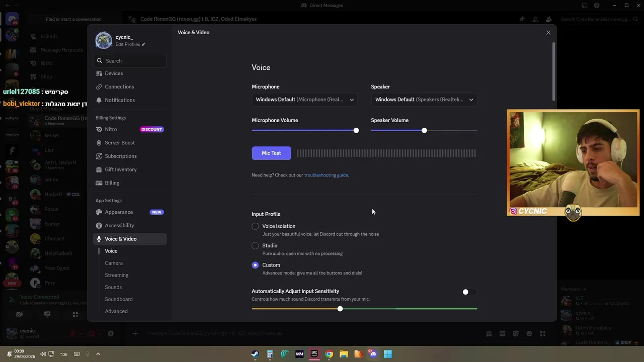Screen dimensions: 644x362
Task: Click the MM app icon in the taskbar
Action: click(299, 354)
